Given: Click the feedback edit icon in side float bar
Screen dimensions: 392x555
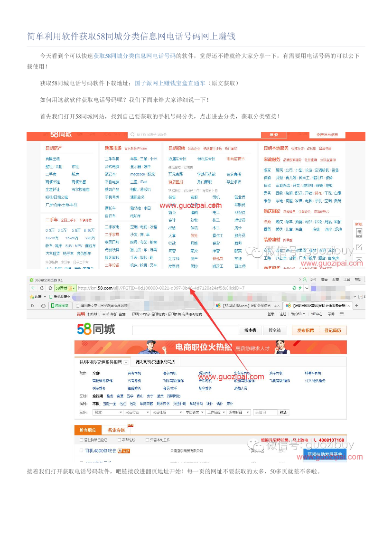Looking at the screenshot, I should click(x=359, y=247).
